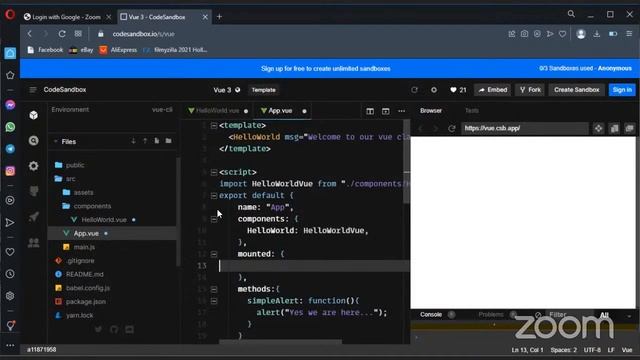Image resolution: width=640 pixels, height=360 pixels.
Task: Collapse the export default fold marker
Action: click(214, 196)
